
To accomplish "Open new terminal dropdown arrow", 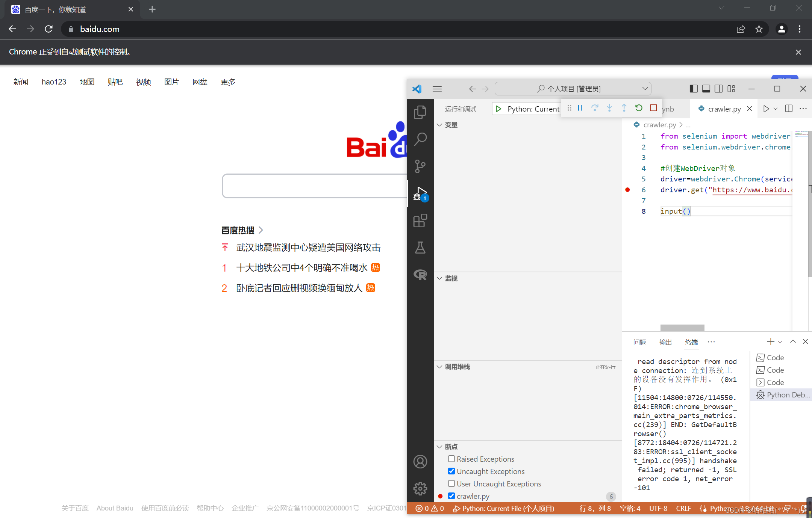I will coord(780,342).
